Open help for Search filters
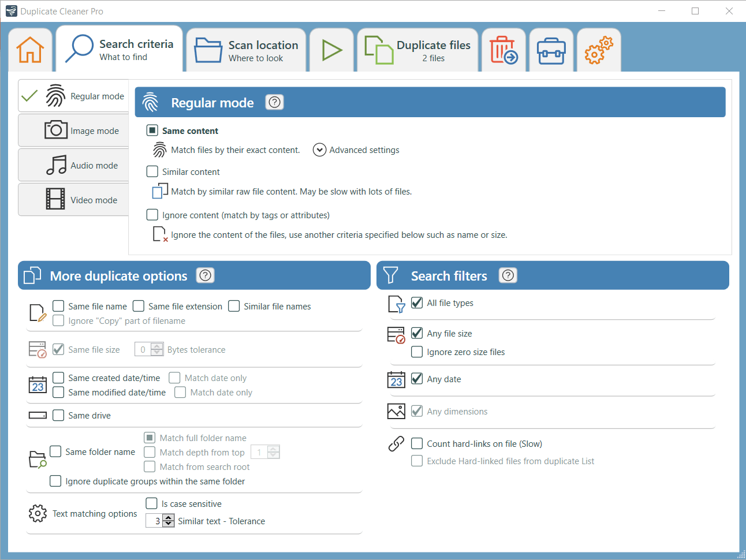This screenshot has width=746, height=560. click(x=508, y=275)
